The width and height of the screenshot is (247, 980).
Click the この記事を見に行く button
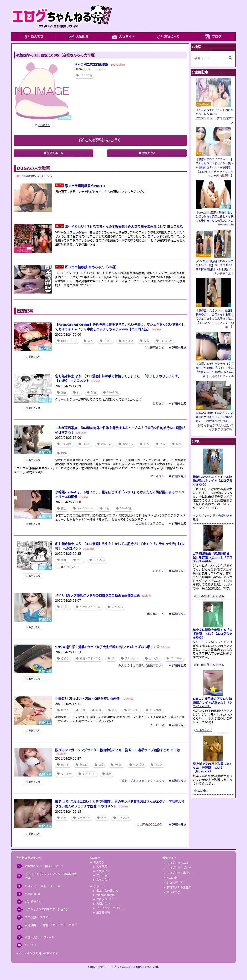tap(100, 140)
